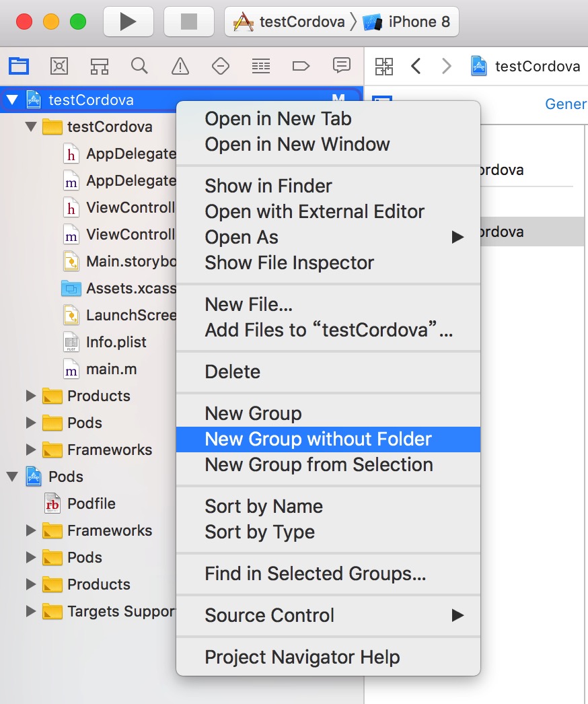Choose Project Navigator Help
Viewport: 588px width, 704px height.
[328, 658]
